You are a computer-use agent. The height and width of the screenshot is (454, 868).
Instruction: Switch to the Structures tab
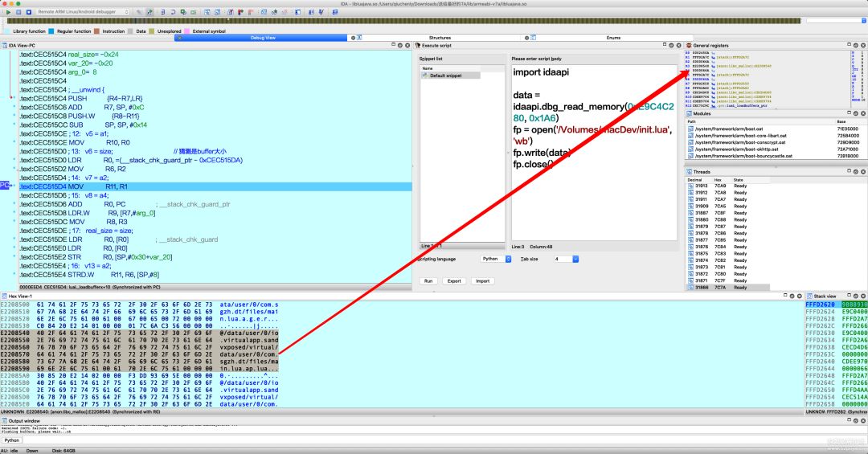click(x=440, y=38)
